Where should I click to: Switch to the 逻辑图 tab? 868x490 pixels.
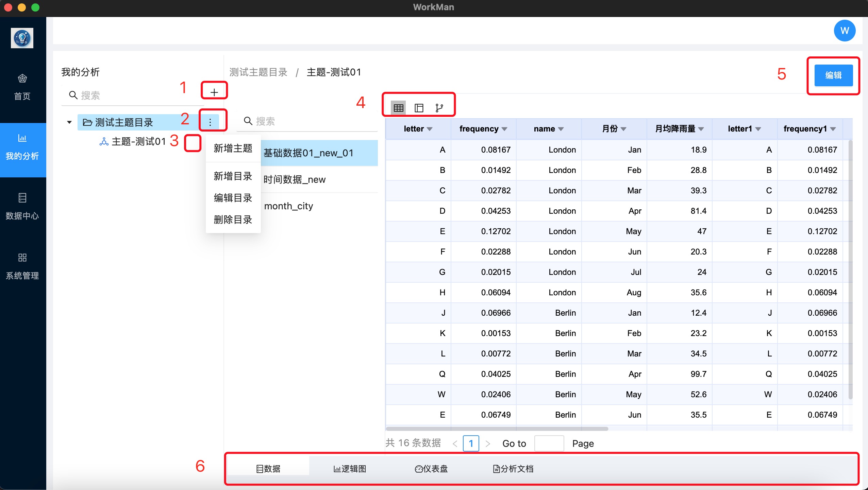(x=350, y=469)
